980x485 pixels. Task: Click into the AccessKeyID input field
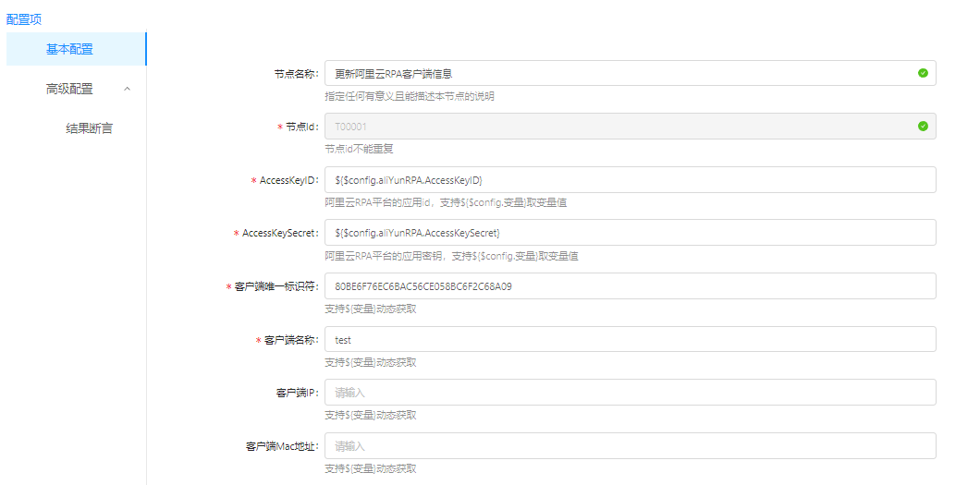(629, 179)
